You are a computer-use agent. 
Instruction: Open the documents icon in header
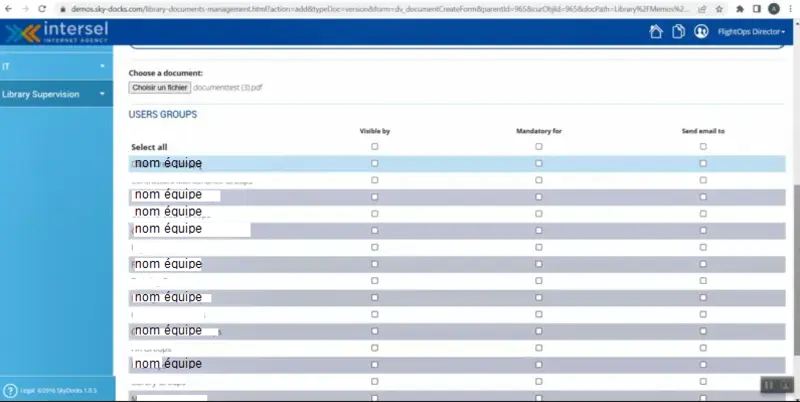click(x=678, y=32)
